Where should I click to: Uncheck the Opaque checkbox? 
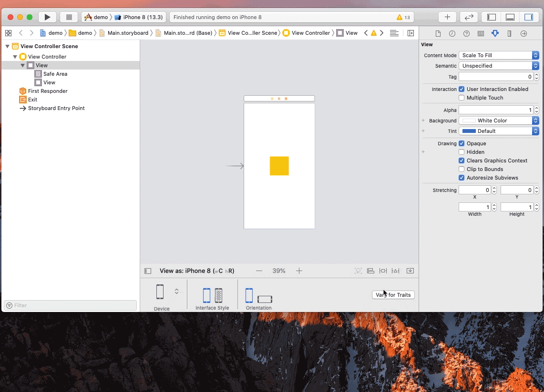(x=462, y=143)
